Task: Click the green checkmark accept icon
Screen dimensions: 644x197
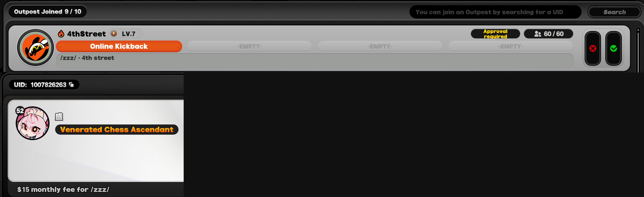Action: coord(614,48)
